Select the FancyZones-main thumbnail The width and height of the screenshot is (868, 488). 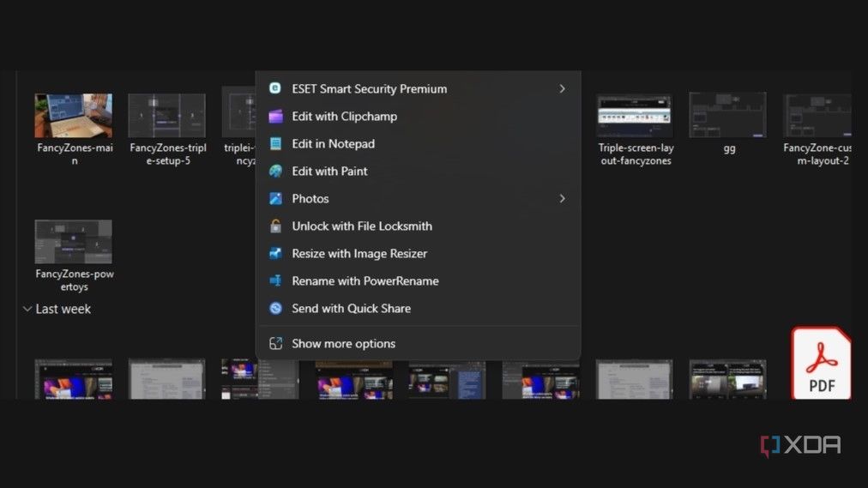pos(73,116)
